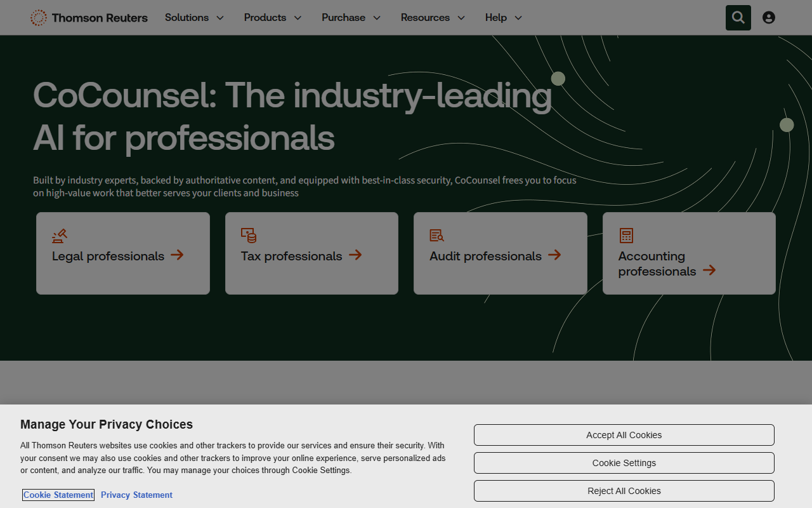Expand the Resources menu chevron
Image resolution: width=812 pixels, height=508 pixels.
click(461, 18)
